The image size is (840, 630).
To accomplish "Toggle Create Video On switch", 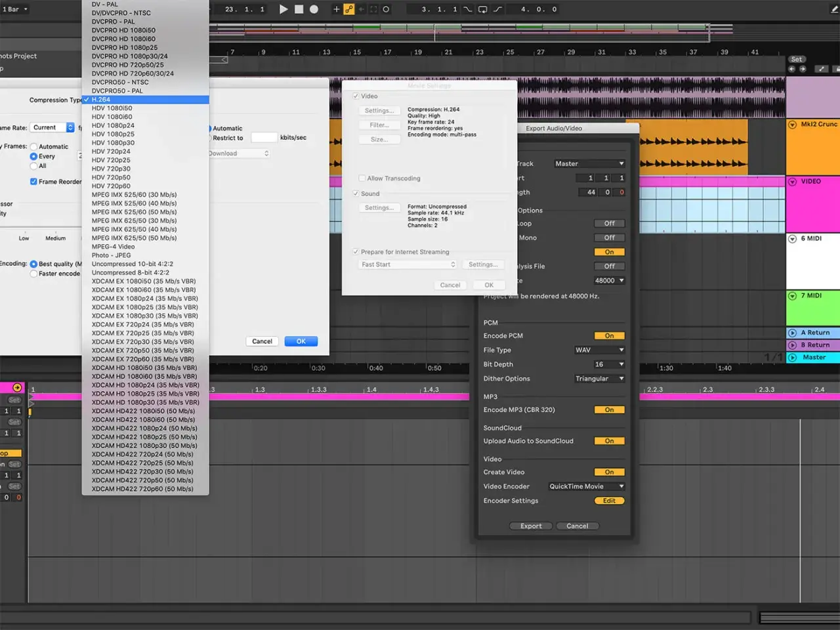I will pos(610,472).
